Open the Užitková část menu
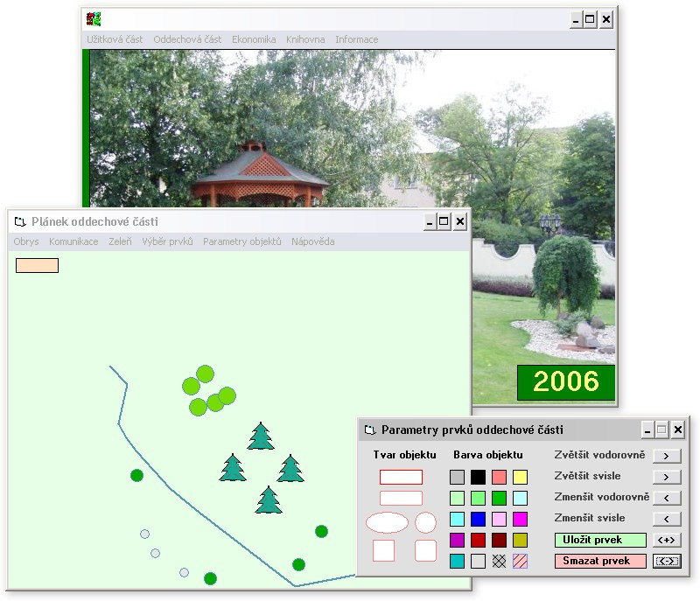 point(115,39)
